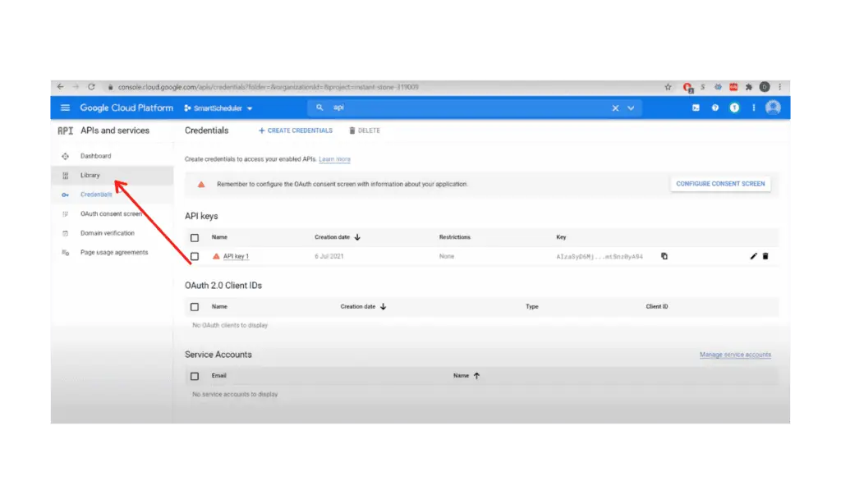Viewport: 841px width, 504px height.
Task: Select the API key 1 checkbox
Action: coord(195,256)
